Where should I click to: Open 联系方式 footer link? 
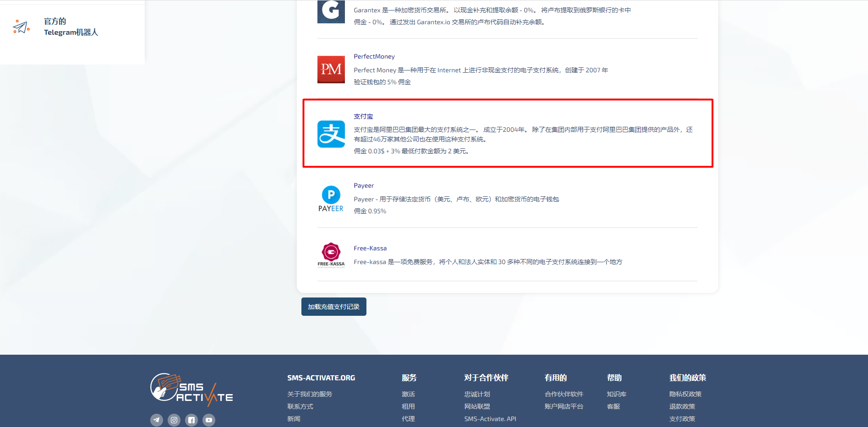tap(300, 406)
